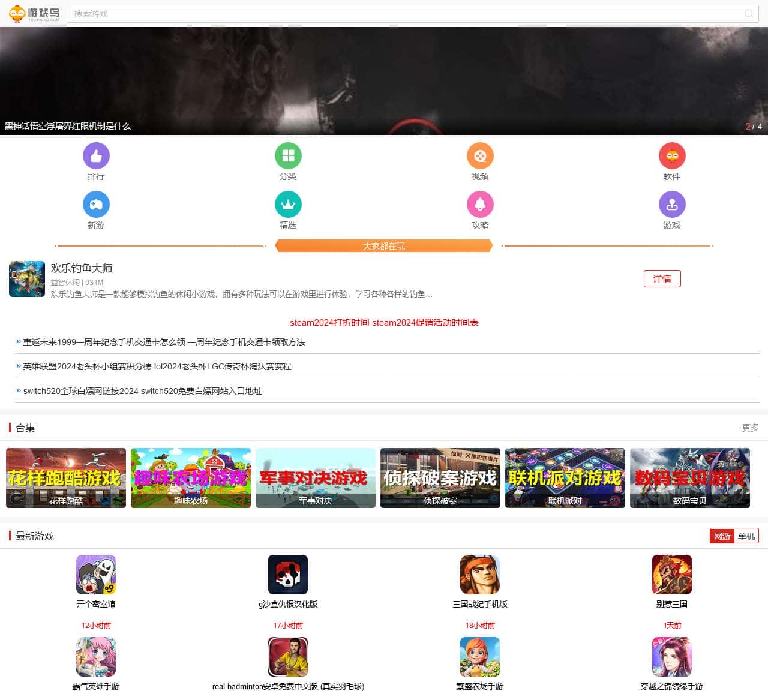
Task: Click the 17小时前 timestamp
Action: [288, 625]
